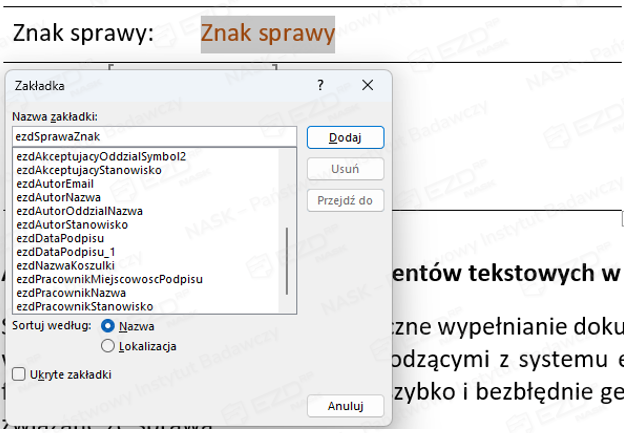Pick ezdAutorOddzialNazwa in bookmark list
624x433 pixels.
pyautogui.click(x=80, y=211)
